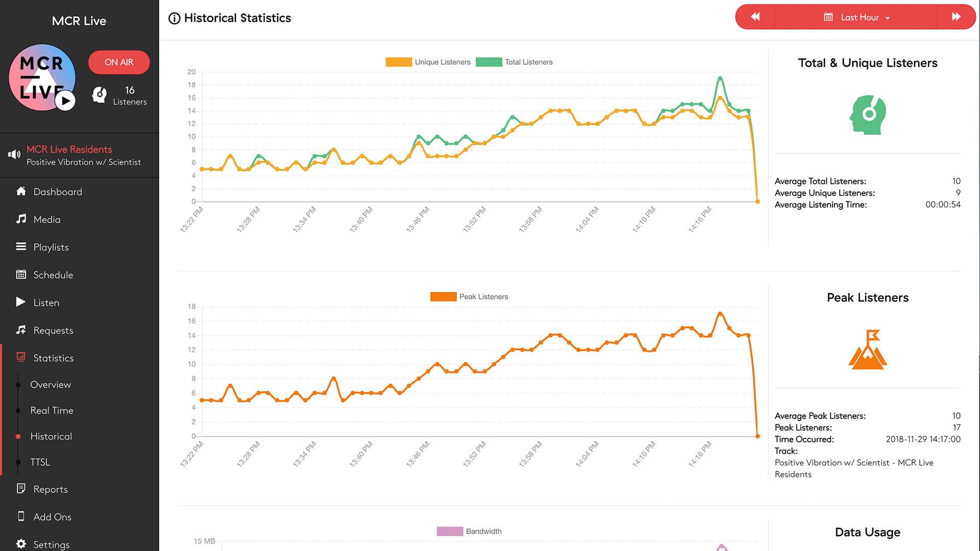This screenshot has width=980, height=551.
Task: Click the Settings gear icon
Action: pyautogui.click(x=21, y=544)
